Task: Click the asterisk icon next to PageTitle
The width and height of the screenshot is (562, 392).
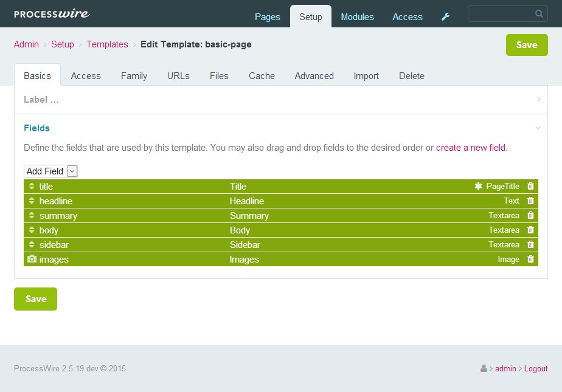Action: click(x=478, y=187)
